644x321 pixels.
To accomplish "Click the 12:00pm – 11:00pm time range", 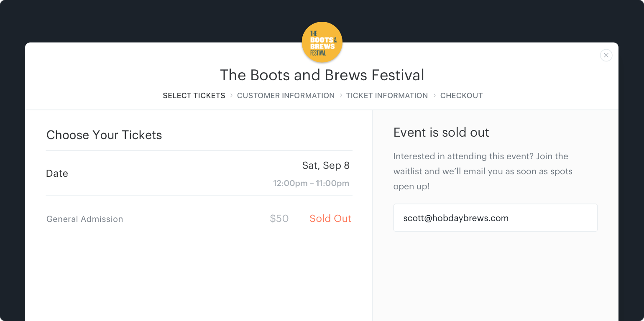I will 311,183.
